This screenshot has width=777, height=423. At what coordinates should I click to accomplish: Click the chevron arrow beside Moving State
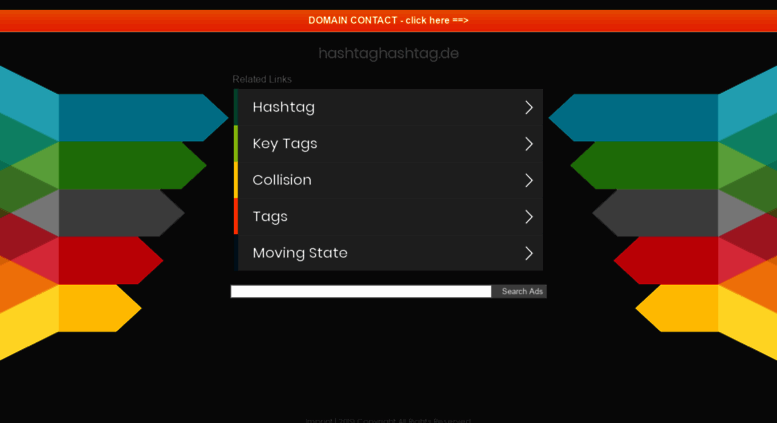[x=529, y=253]
